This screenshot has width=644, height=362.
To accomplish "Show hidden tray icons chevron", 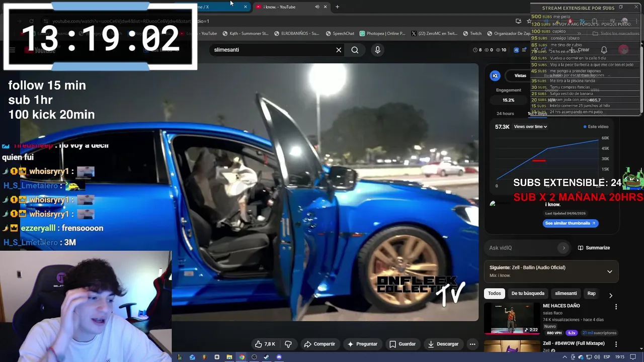I will (565, 357).
